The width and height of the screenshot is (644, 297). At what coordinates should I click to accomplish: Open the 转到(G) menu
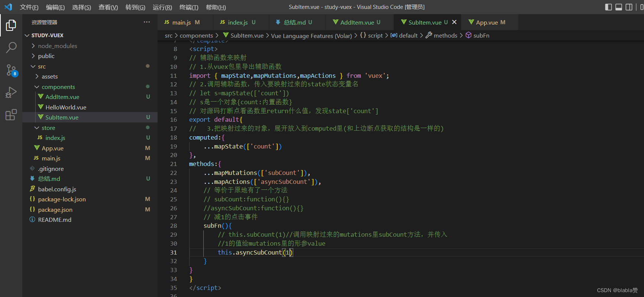click(135, 7)
